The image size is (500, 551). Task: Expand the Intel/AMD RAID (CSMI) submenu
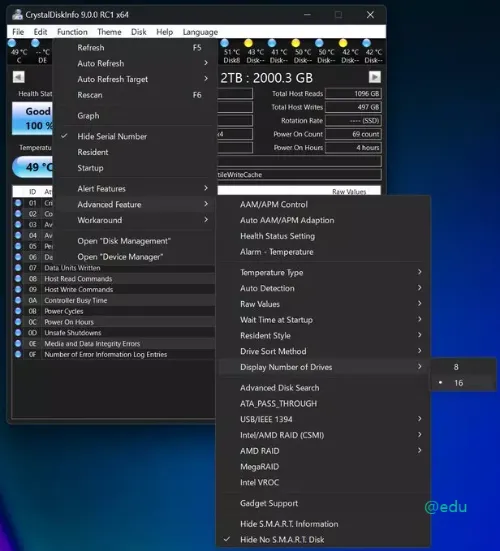(x=323, y=435)
